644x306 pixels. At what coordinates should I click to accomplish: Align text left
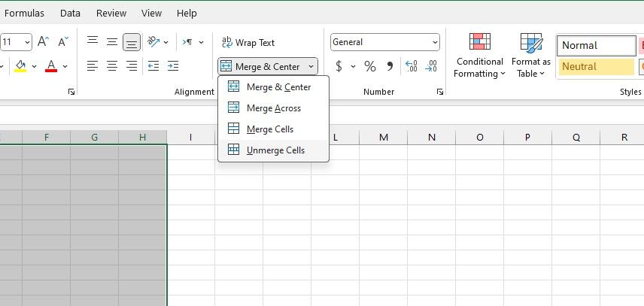click(x=93, y=65)
